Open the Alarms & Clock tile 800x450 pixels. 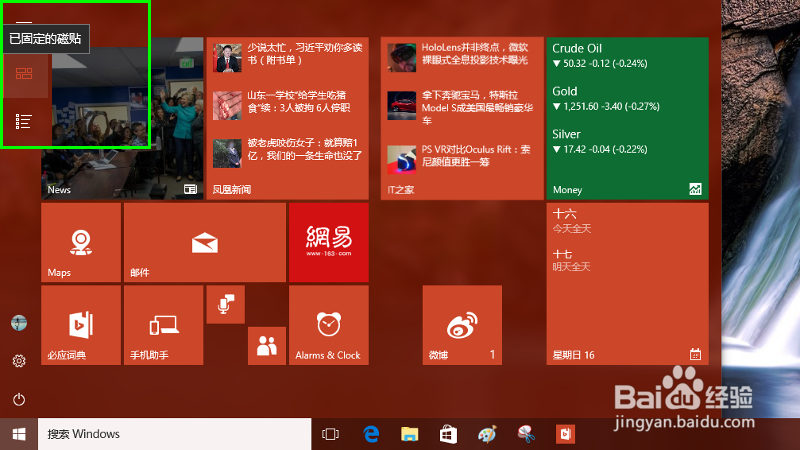329,325
